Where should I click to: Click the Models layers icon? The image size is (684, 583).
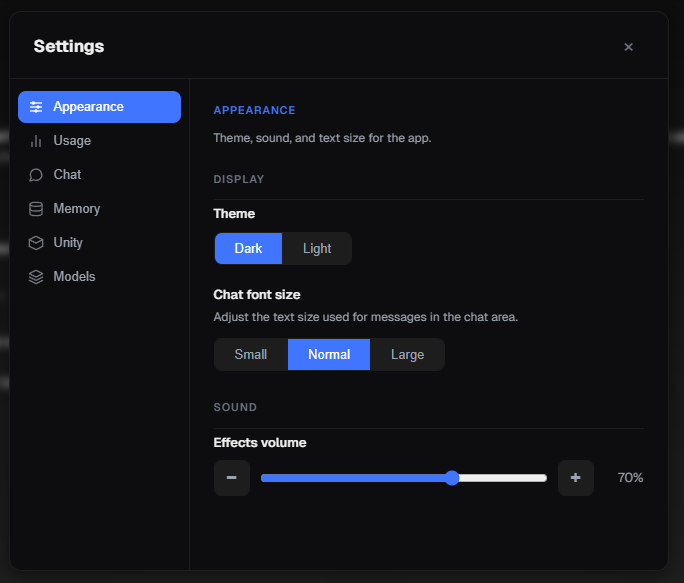(36, 277)
